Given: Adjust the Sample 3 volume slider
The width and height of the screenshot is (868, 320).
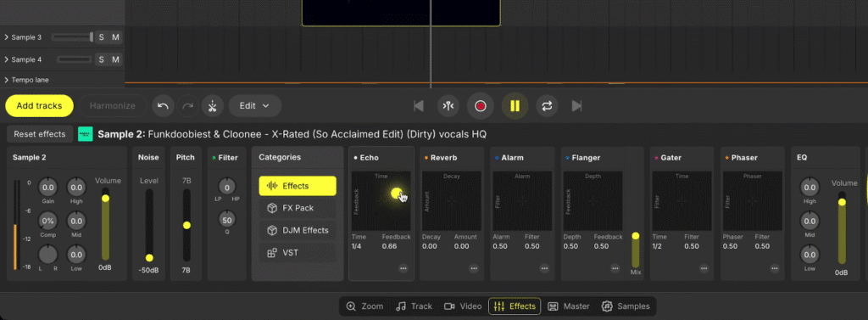Looking at the screenshot, I should click(x=73, y=37).
